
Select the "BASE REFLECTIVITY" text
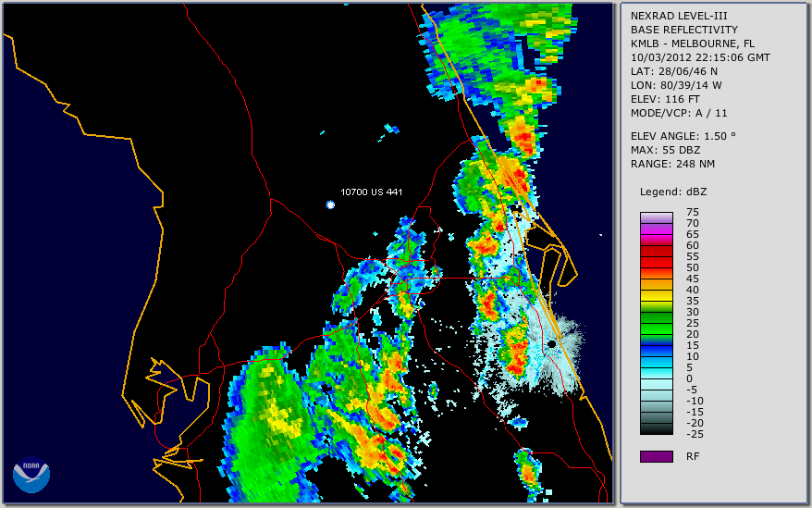click(683, 30)
